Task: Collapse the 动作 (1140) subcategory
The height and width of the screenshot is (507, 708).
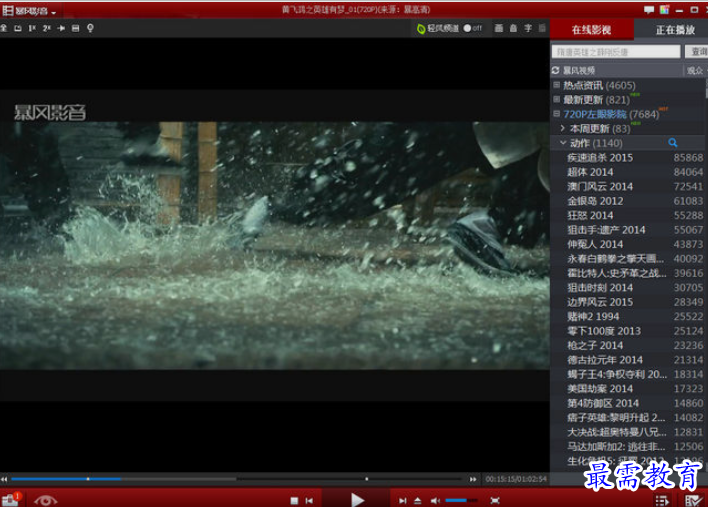Action: [563, 143]
